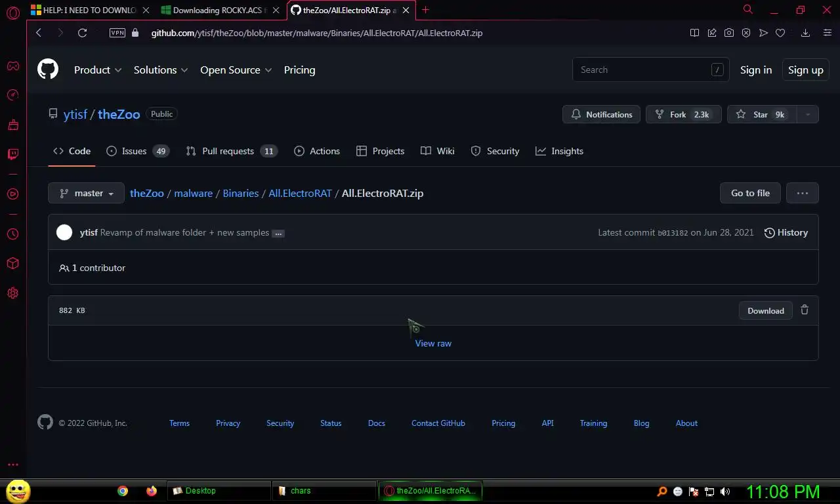Open My Flow send icon
Image resolution: width=840 pixels, height=504 pixels.
pyautogui.click(x=763, y=33)
